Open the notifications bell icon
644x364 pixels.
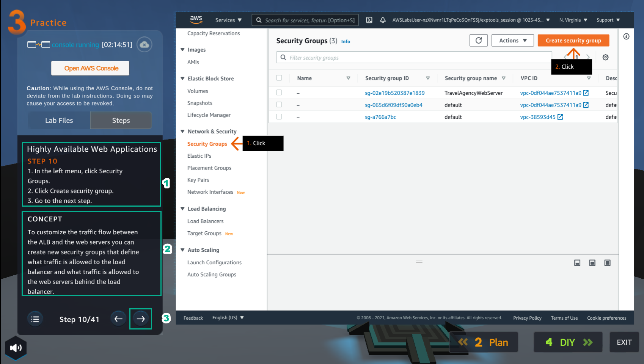(x=383, y=20)
